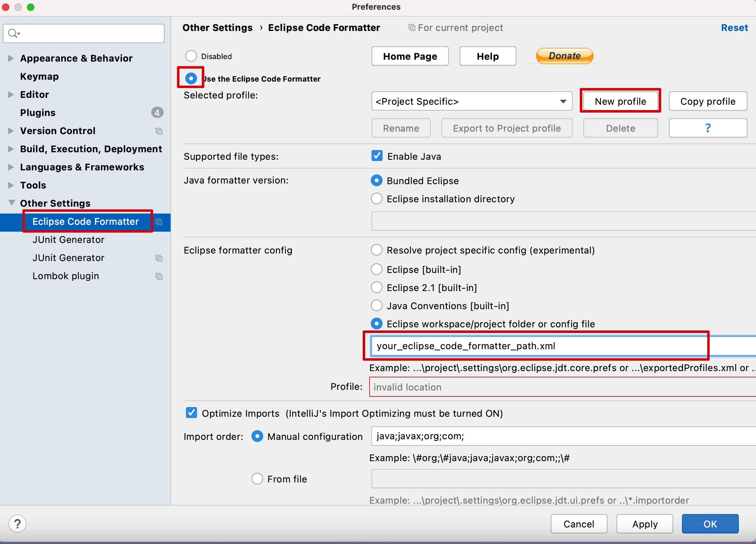Click the Plugins update count badge
The width and height of the screenshot is (756, 544).
point(157,113)
